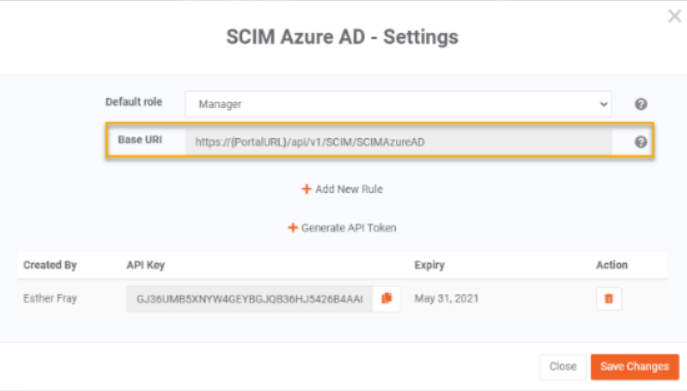Click the API Key column header
This screenshot has height=391, width=687.
145,265
